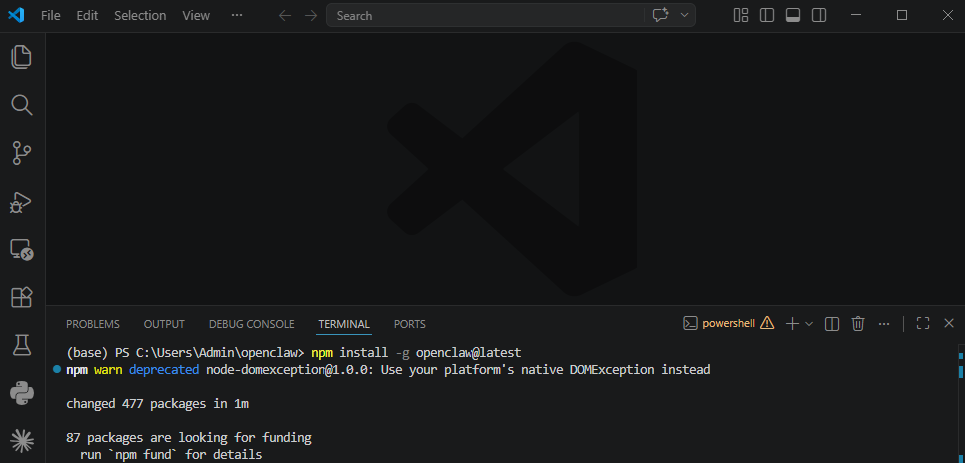965x463 pixels.
Task: Open the Selection menu
Action: click(140, 15)
